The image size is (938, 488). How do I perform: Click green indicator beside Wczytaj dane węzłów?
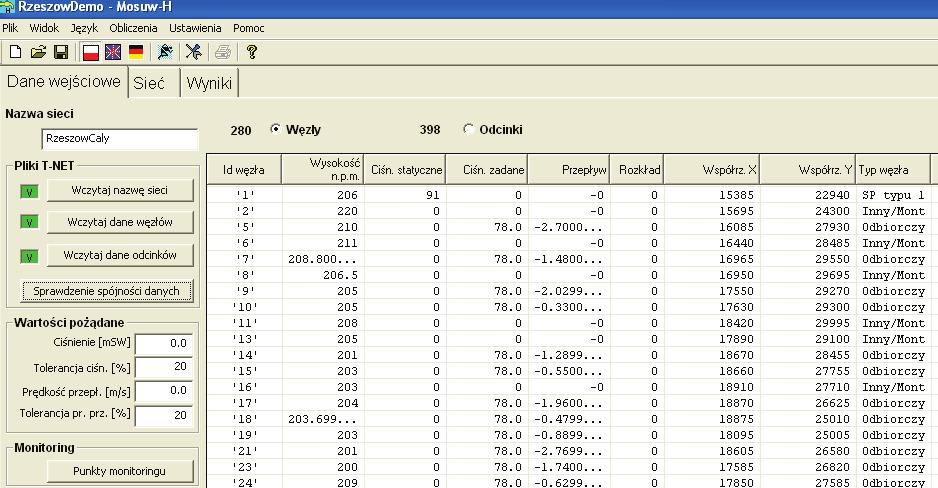point(29,222)
